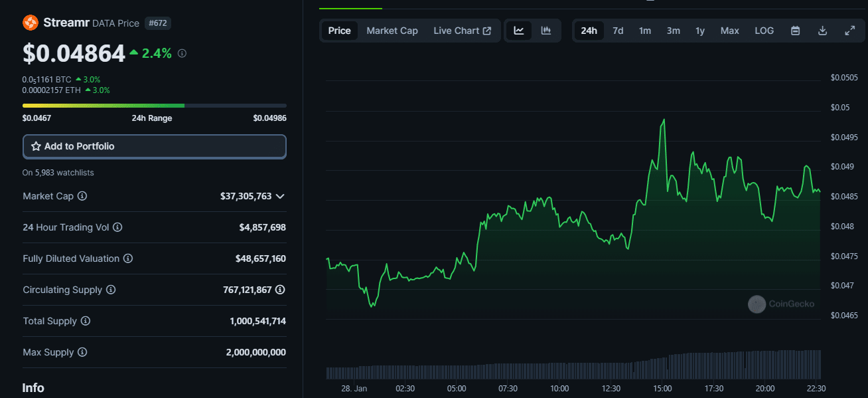
Task: Open the calendar date range picker
Action: click(795, 31)
